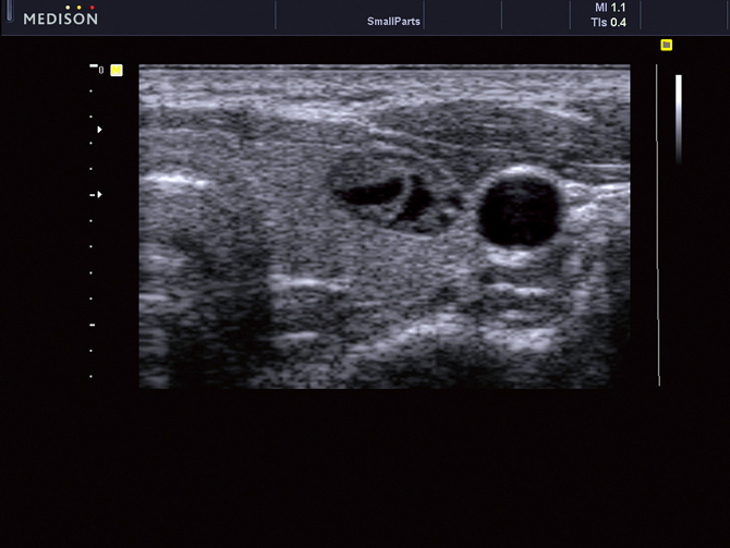Click the MI 1.1 readout

[610, 7]
